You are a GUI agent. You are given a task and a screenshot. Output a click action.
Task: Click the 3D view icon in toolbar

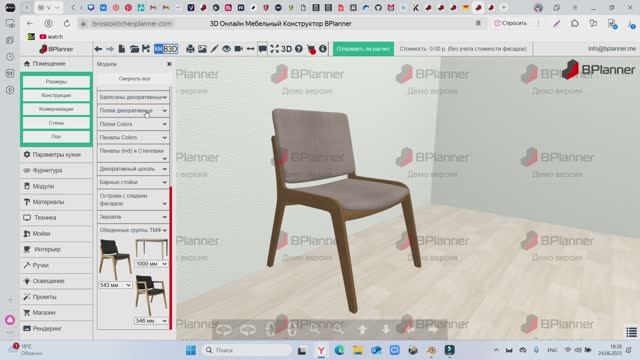[287, 49]
